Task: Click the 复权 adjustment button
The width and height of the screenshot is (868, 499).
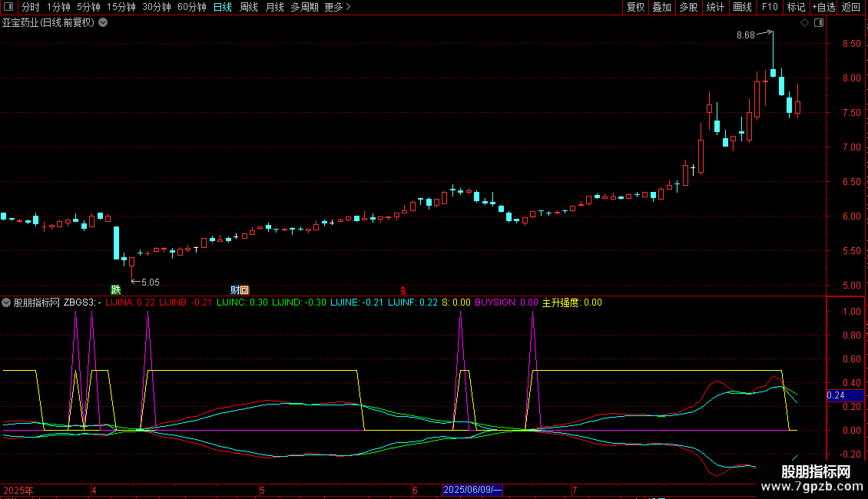Action: point(635,7)
